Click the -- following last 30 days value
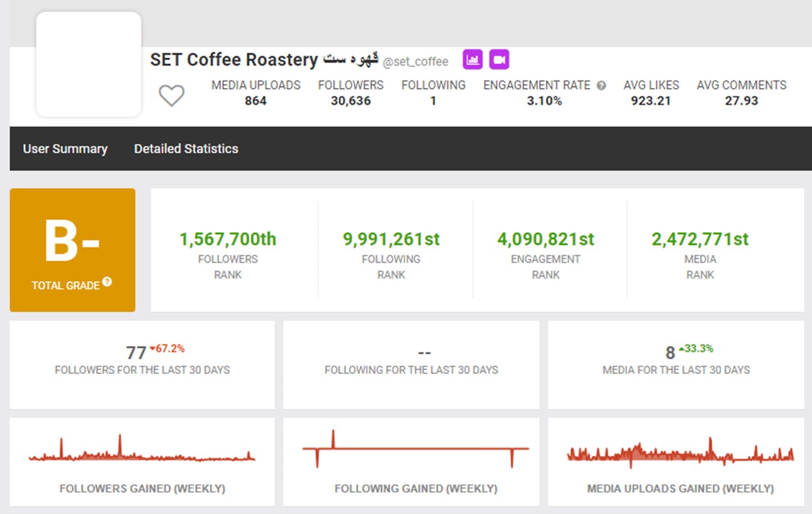Image resolution: width=812 pixels, height=514 pixels. pyautogui.click(x=424, y=353)
